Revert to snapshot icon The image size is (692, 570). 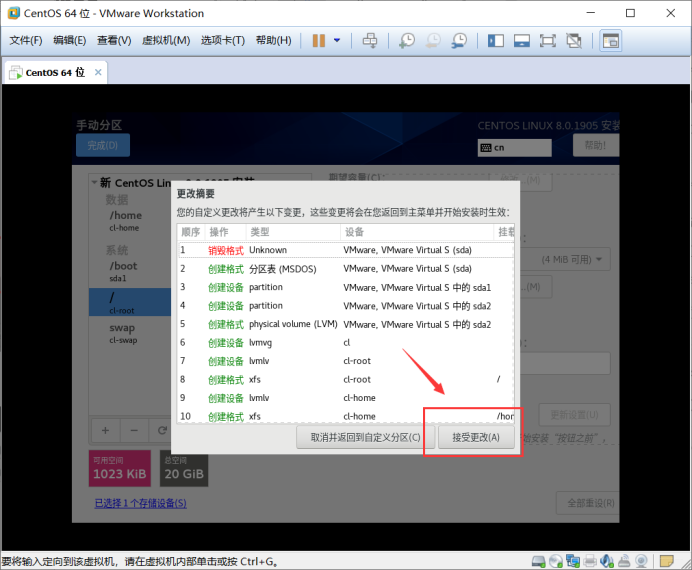point(433,41)
